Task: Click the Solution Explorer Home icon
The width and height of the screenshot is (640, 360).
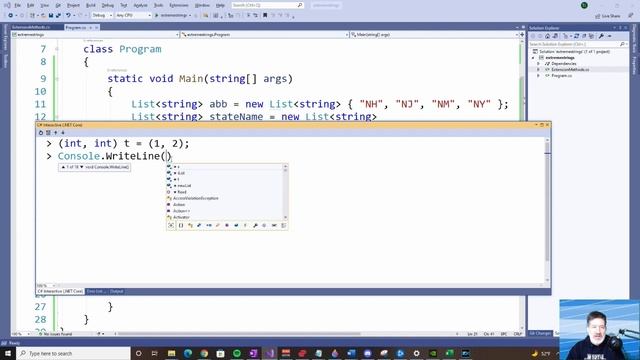Action: click(x=548, y=36)
